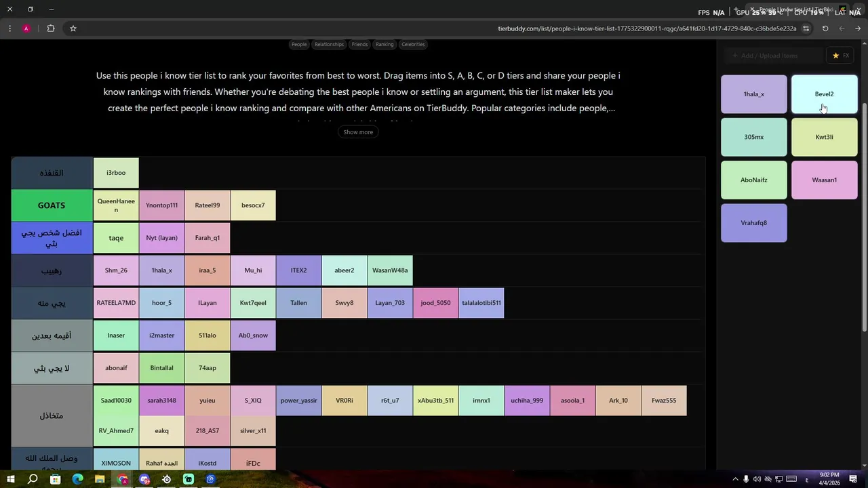This screenshot has height=488, width=868.
Task: Select the unranked Kwt3li card
Action: pos(824,137)
